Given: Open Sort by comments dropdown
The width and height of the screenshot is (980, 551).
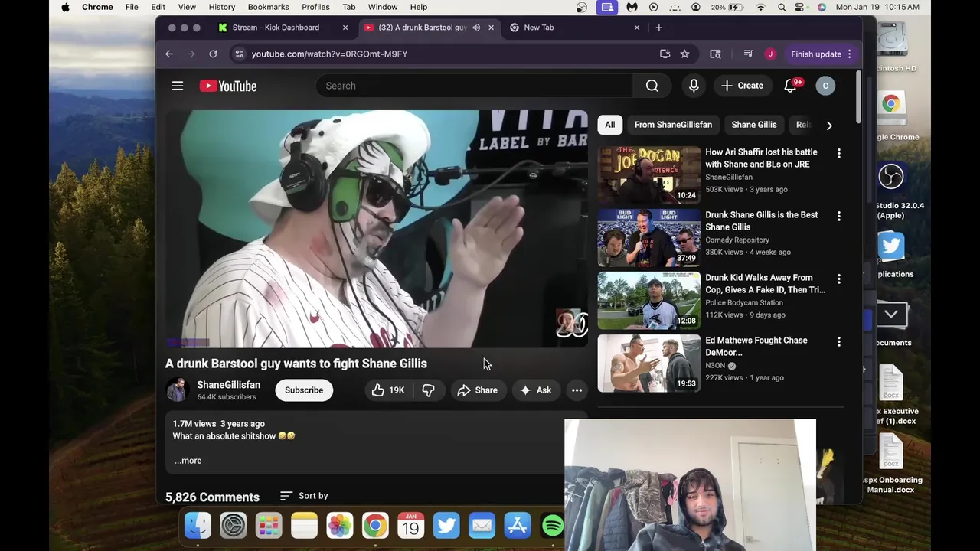Looking at the screenshot, I should 304,496.
